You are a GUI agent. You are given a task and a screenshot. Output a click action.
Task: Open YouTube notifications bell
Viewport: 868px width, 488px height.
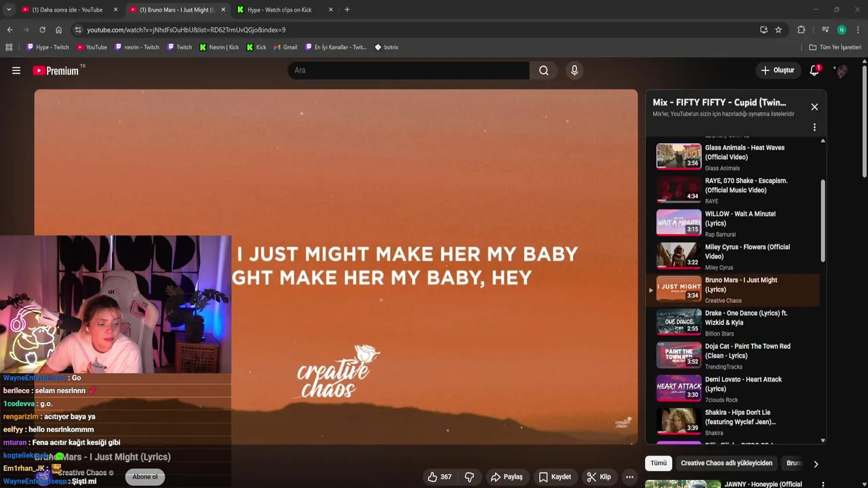point(814,70)
